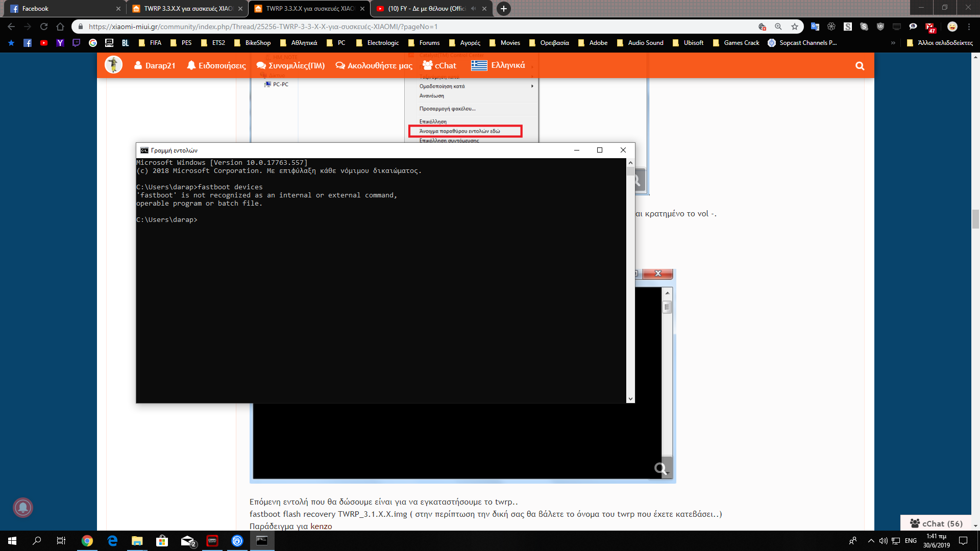
Task: Open the Forums bookmark folder
Action: (424, 43)
